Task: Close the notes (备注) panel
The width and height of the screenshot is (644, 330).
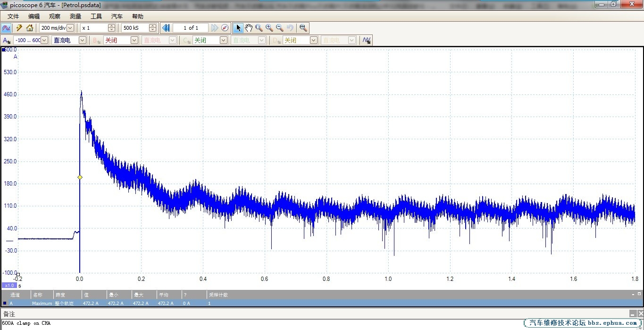Action: tap(640, 313)
